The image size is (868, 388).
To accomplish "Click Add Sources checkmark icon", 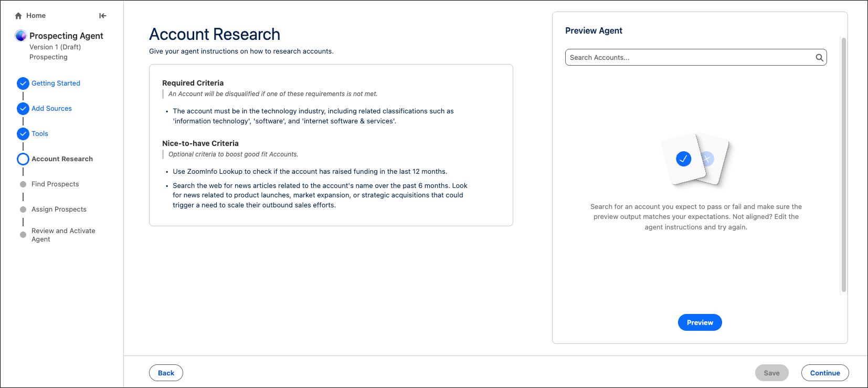I will (23, 109).
